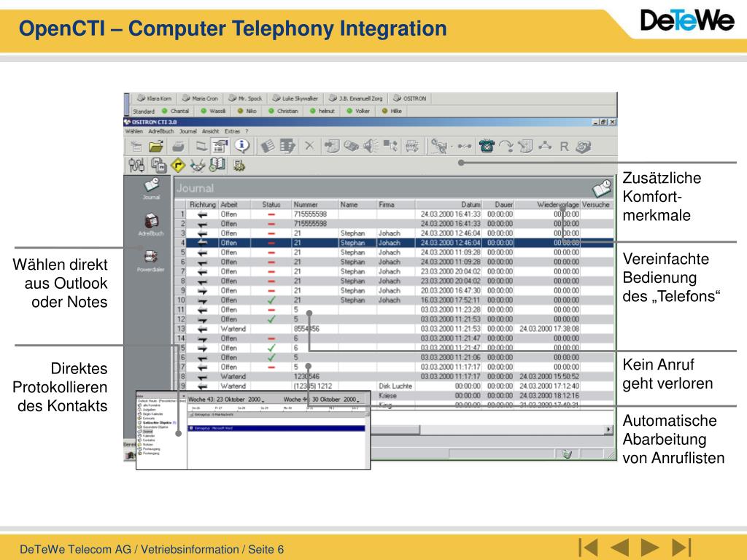This screenshot has width=747, height=560.
Task: Click the laptop toolbar icon
Action: tap(201, 146)
